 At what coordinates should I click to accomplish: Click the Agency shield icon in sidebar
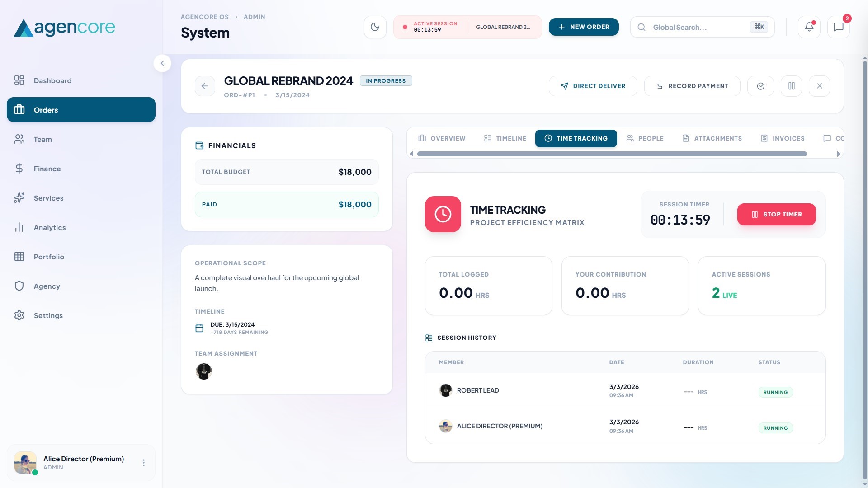tap(19, 286)
